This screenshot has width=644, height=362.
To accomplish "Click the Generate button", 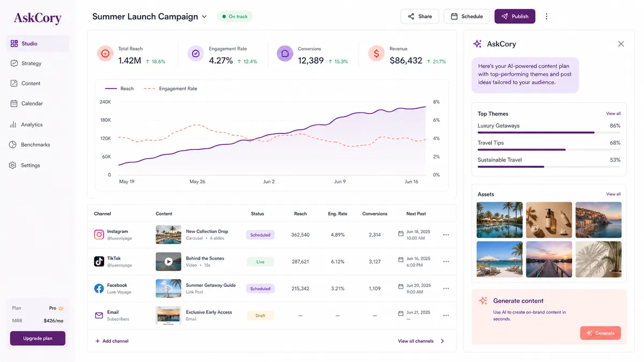I will 601,333.
